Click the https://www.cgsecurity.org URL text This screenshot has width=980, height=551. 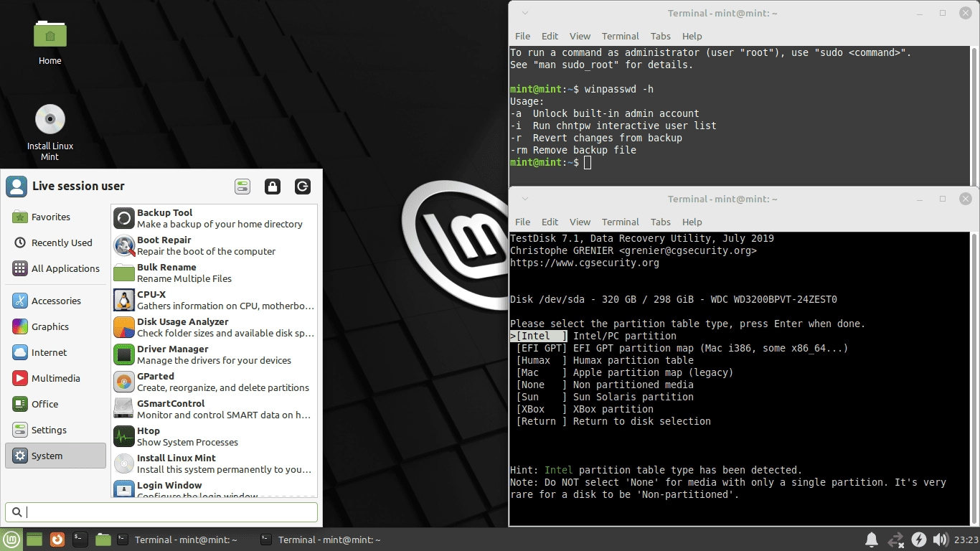(585, 263)
